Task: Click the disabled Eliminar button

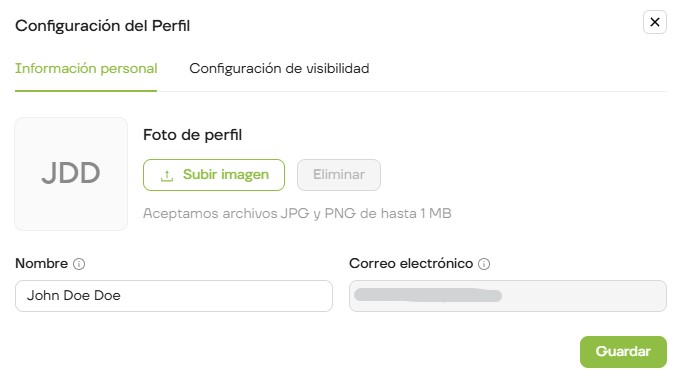Action: click(339, 175)
